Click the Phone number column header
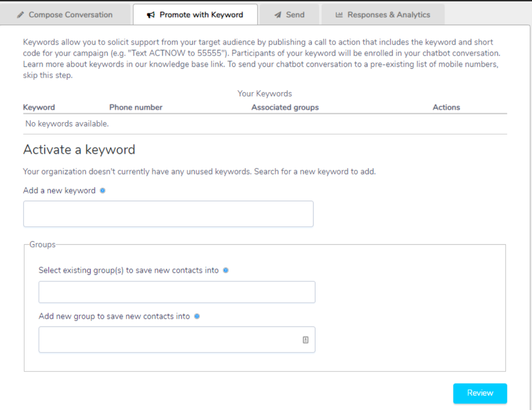Viewport: 532px width, 410px height. (x=136, y=107)
